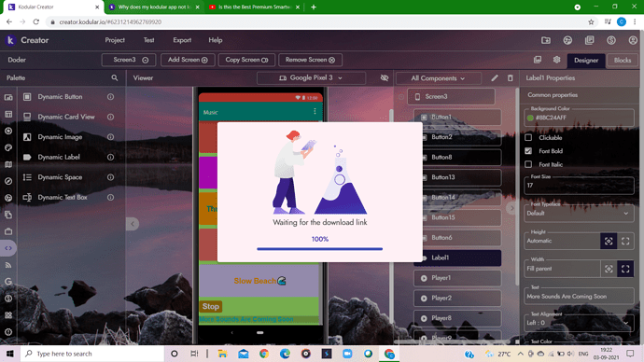This screenshot has width=644, height=362.
Task: Open the Test menu
Action: tap(148, 40)
